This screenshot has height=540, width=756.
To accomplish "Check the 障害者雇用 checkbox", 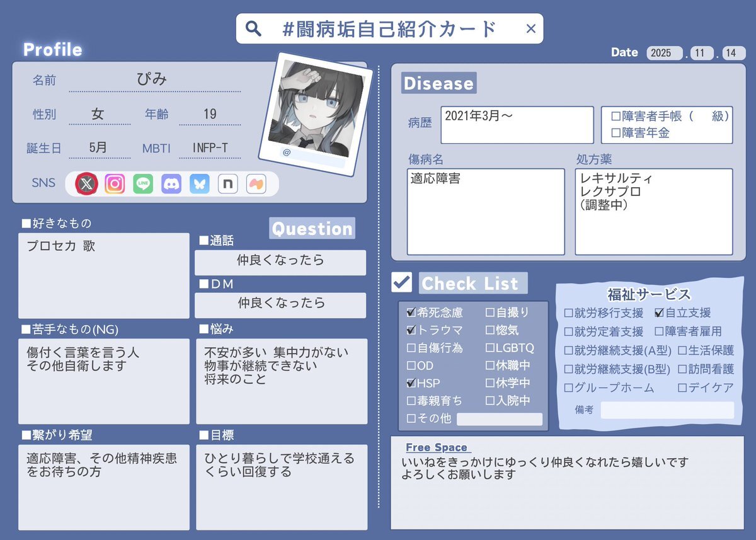I will (x=659, y=331).
